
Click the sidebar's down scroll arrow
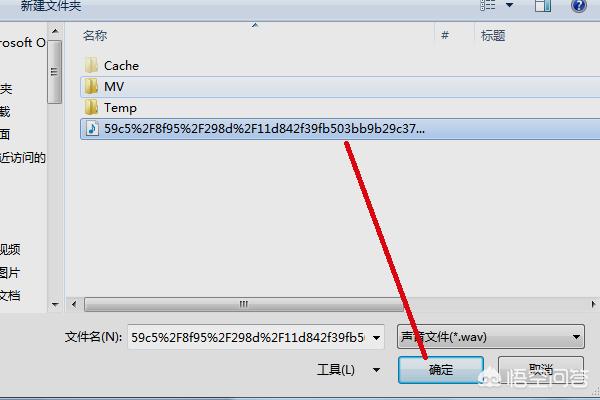coord(55,305)
